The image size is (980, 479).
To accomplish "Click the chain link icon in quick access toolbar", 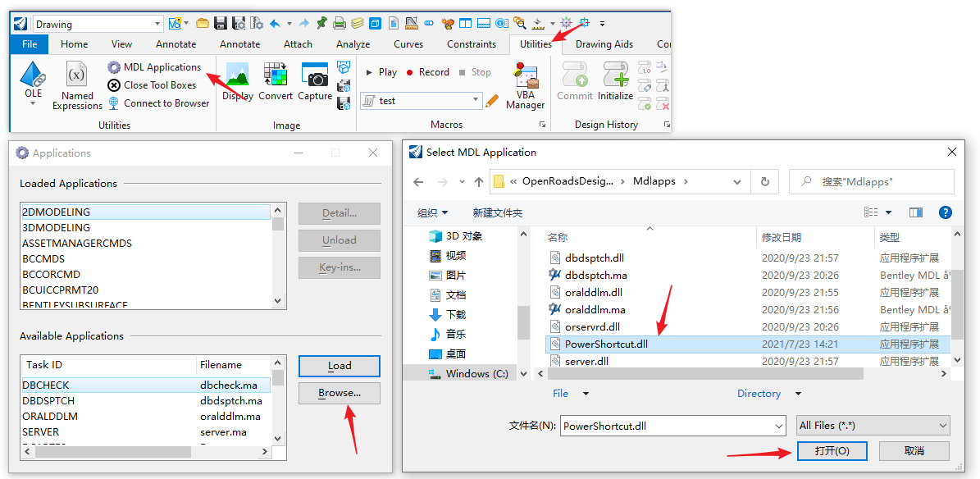I will [429, 24].
